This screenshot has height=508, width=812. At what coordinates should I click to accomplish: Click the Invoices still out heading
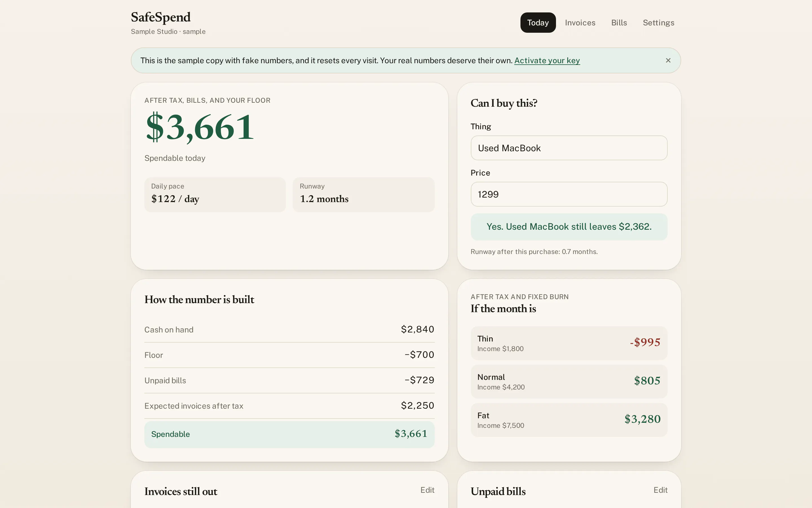point(181,491)
